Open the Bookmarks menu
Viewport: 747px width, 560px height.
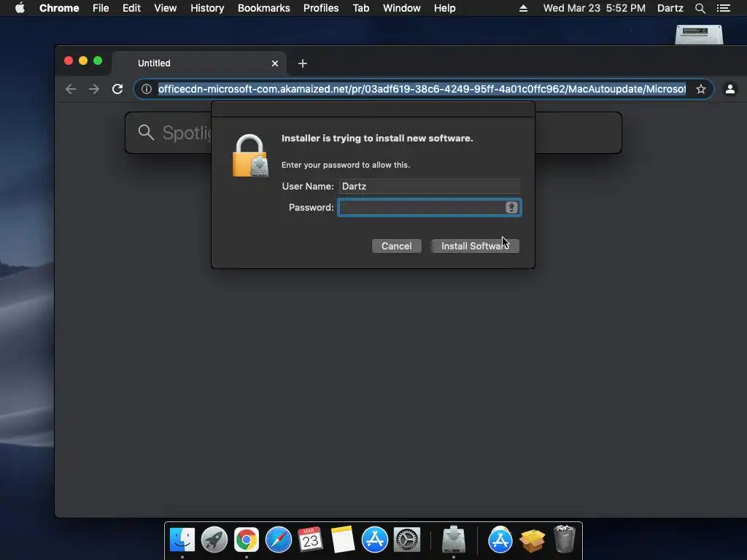[x=264, y=8]
